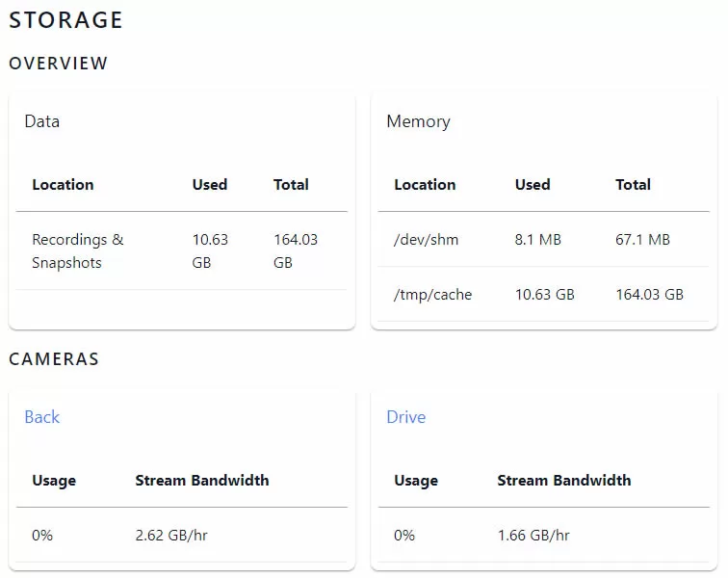
Task: Click Used header in Data table
Action: (210, 184)
